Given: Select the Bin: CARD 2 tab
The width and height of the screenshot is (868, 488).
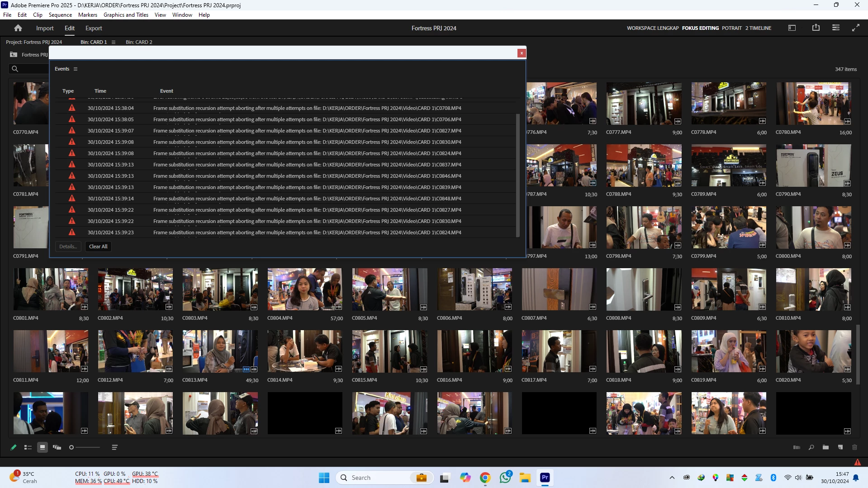Looking at the screenshot, I should point(139,42).
